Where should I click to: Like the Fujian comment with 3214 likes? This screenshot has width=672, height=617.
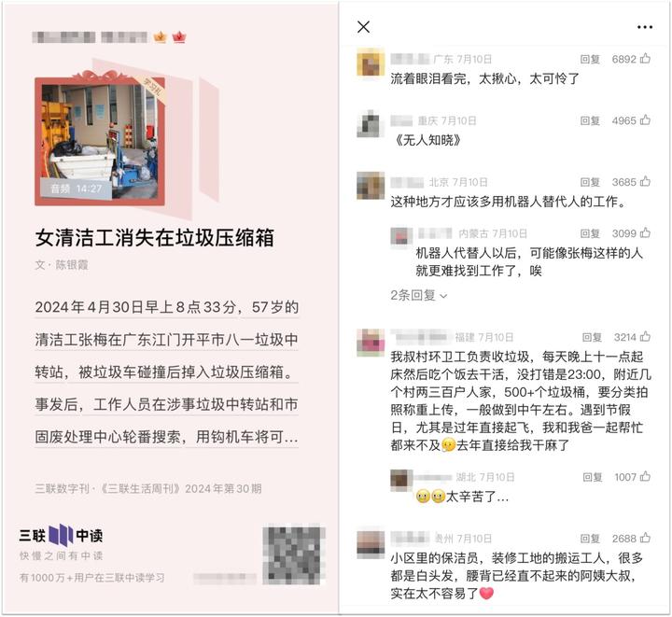[646, 337]
